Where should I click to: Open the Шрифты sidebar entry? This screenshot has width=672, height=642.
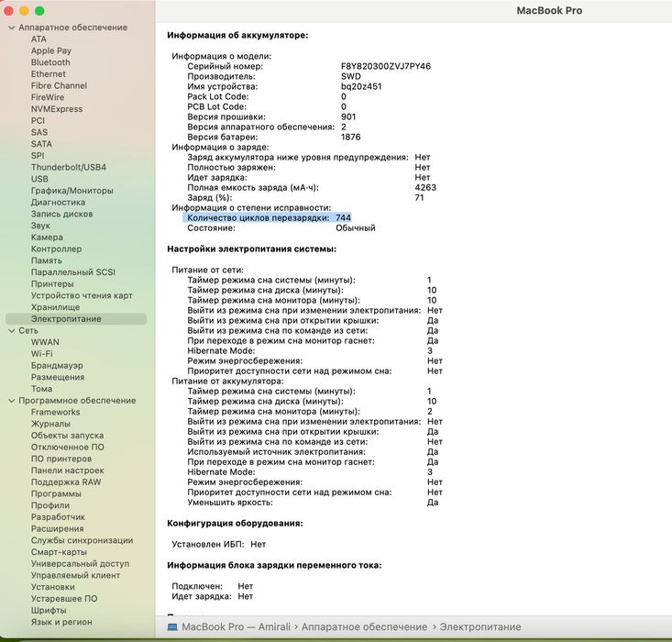49,610
